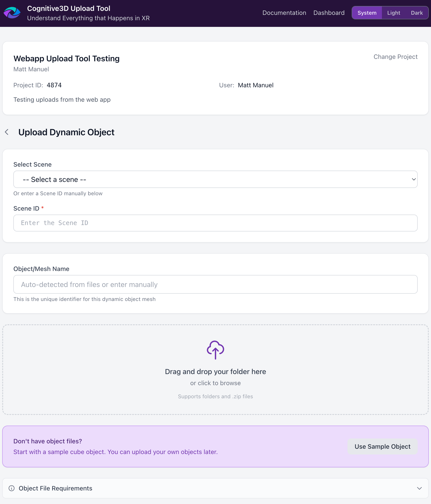Enable the System theme mode
431x504 pixels.
pos(367,13)
